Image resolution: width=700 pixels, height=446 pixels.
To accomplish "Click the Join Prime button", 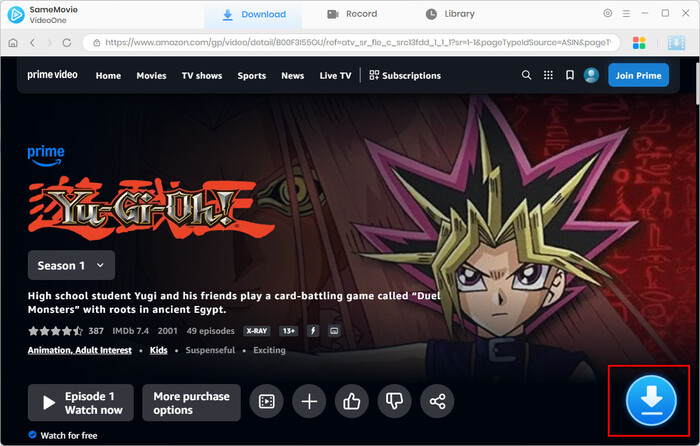I will (638, 75).
